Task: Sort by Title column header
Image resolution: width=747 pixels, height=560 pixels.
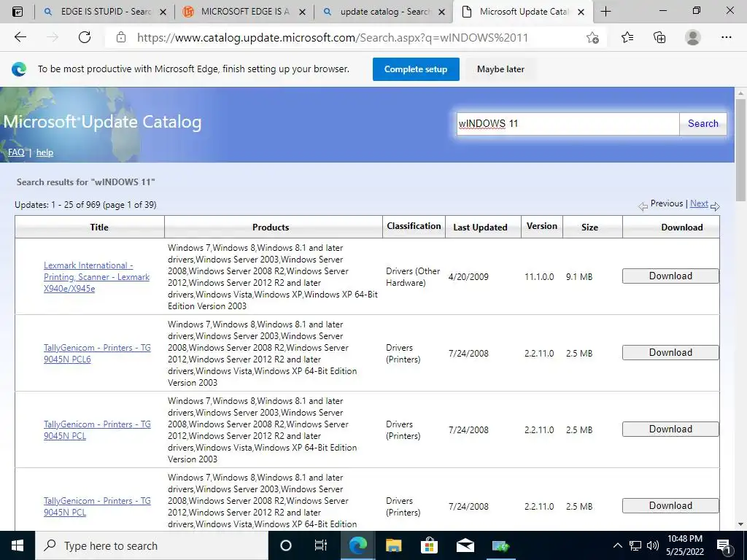Action: pyautogui.click(x=99, y=227)
